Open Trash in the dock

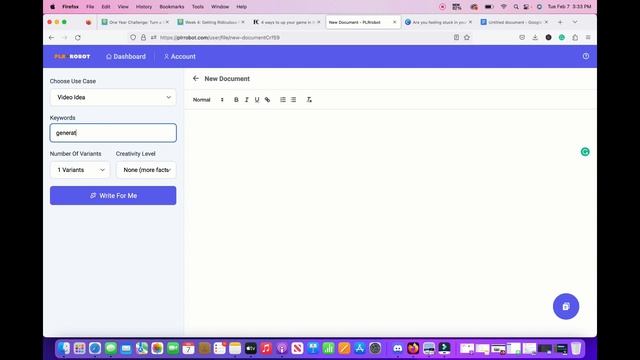[x=576, y=348]
